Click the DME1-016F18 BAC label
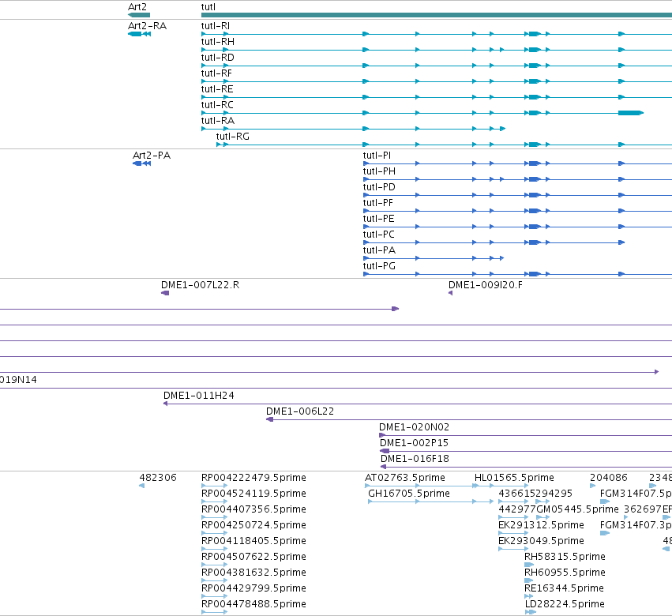672x616 pixels. (415, 459)
